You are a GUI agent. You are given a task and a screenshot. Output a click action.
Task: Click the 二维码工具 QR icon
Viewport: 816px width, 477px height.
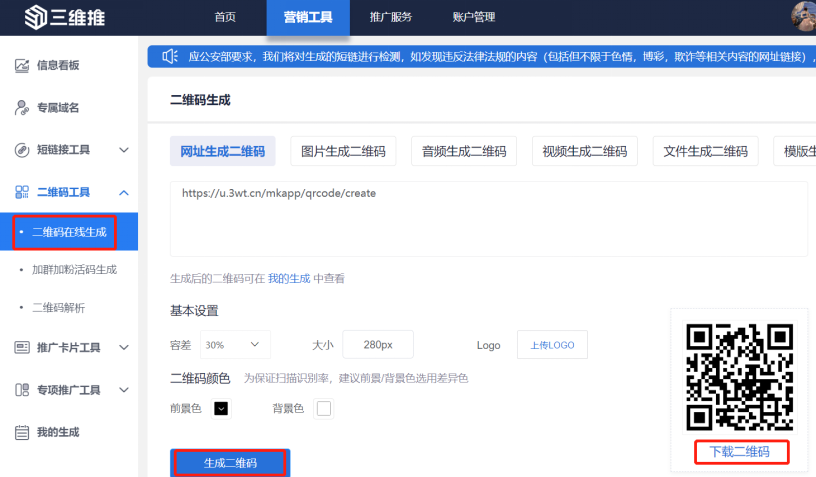[x=22, y=192]
